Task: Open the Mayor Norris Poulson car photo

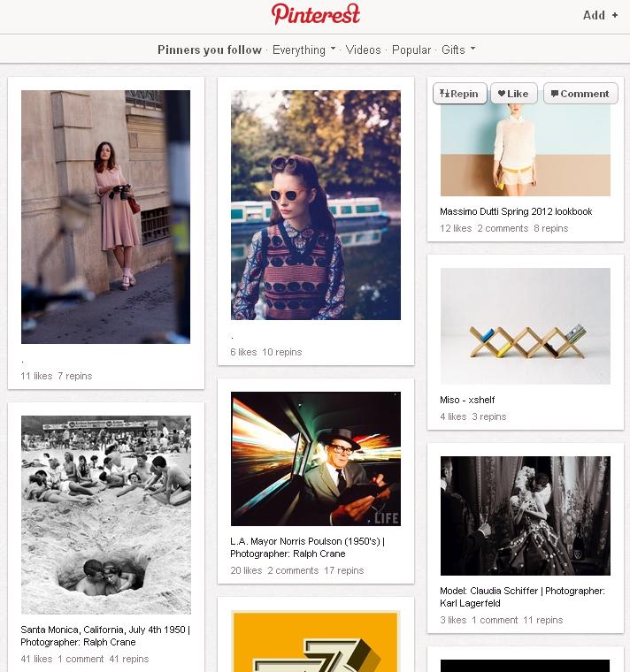Action: coord(316,459)
